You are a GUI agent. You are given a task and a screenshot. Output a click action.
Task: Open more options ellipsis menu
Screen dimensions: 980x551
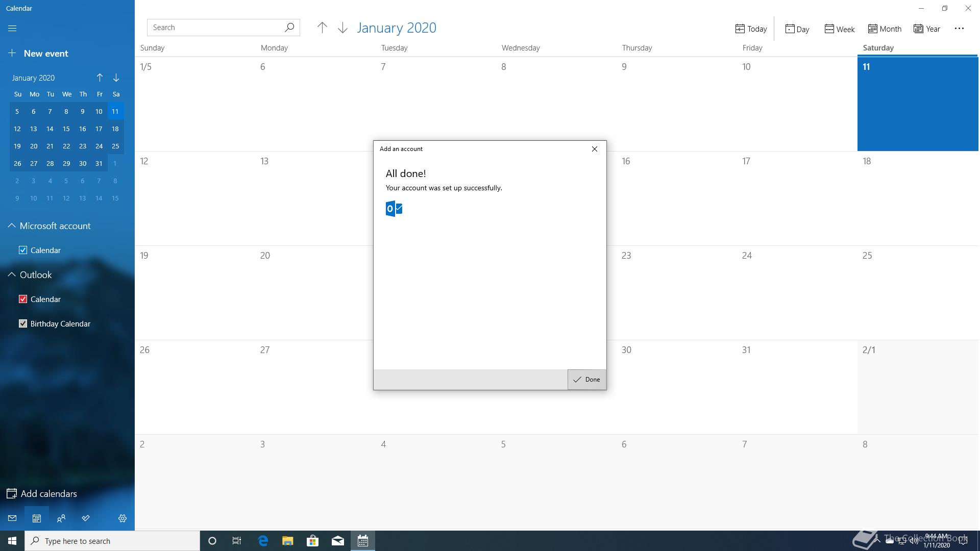click(959, 29)
